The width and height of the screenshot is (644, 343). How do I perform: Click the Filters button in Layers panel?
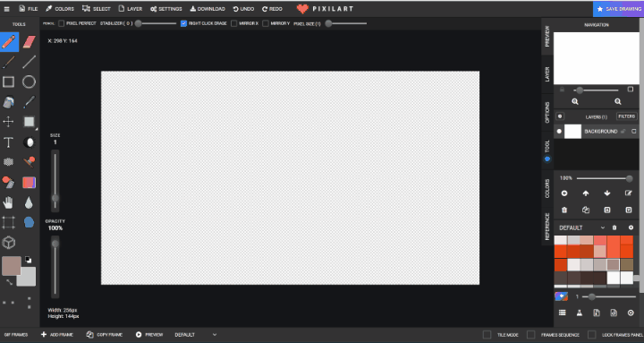(627, 116)
